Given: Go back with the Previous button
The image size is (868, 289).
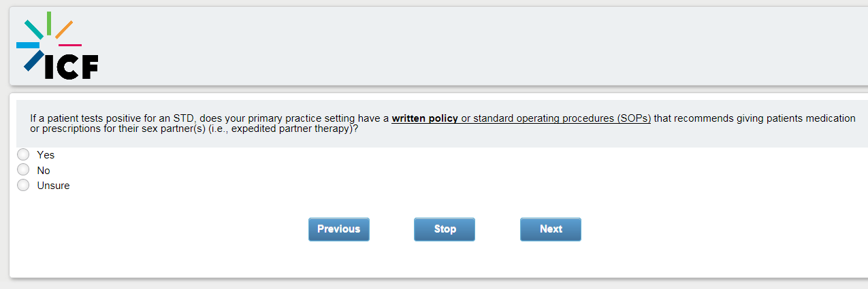Looking at the screenshot, I should click(338, 229).
